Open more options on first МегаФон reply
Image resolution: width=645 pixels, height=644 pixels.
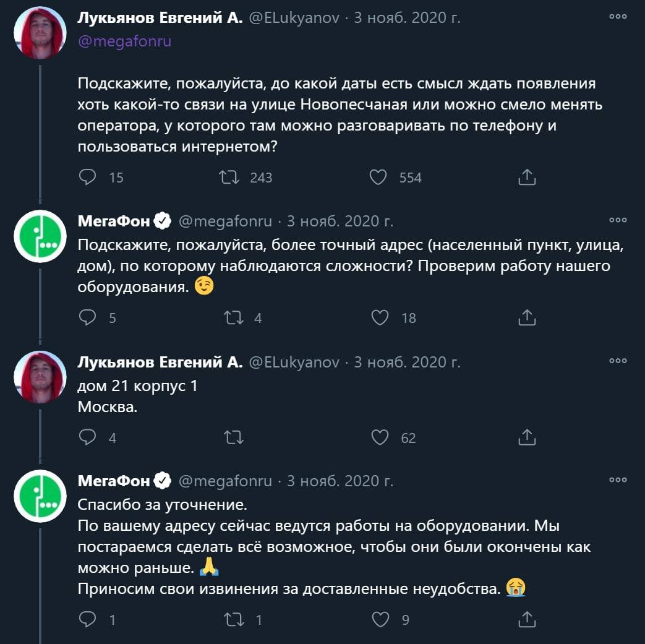(x=618, y=220)
